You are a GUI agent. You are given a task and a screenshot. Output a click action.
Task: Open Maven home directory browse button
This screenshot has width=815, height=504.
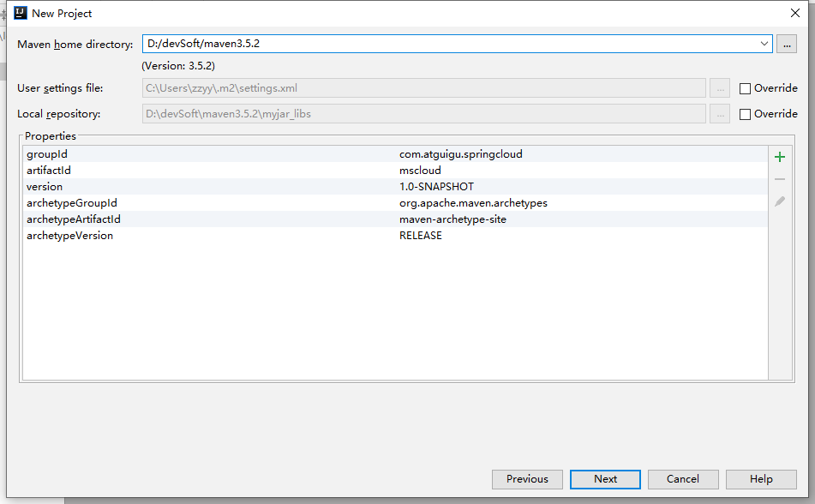click(x=787, y=45)
